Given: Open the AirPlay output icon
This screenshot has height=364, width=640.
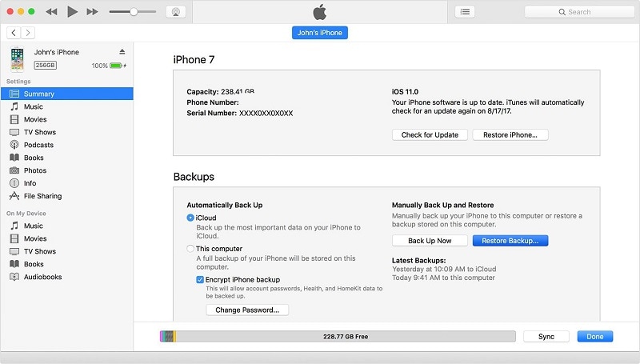Looking at the screenshot, I should coord(176,12).
